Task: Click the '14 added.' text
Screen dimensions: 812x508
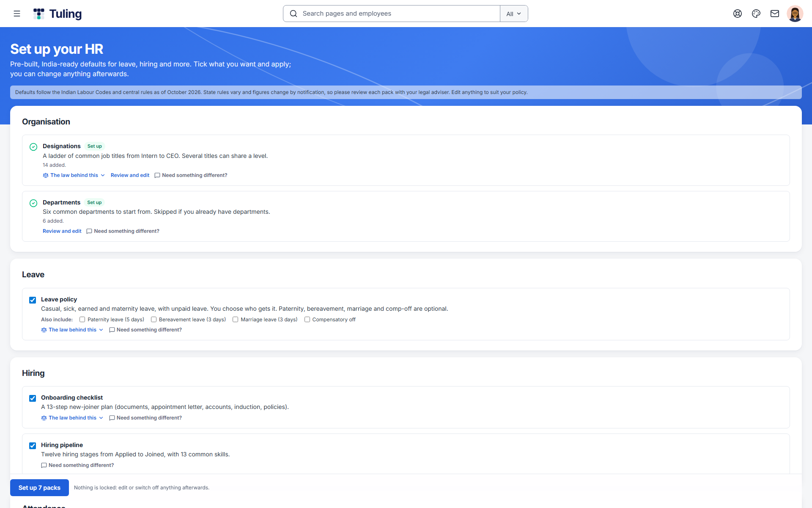Action: [54, 165]
